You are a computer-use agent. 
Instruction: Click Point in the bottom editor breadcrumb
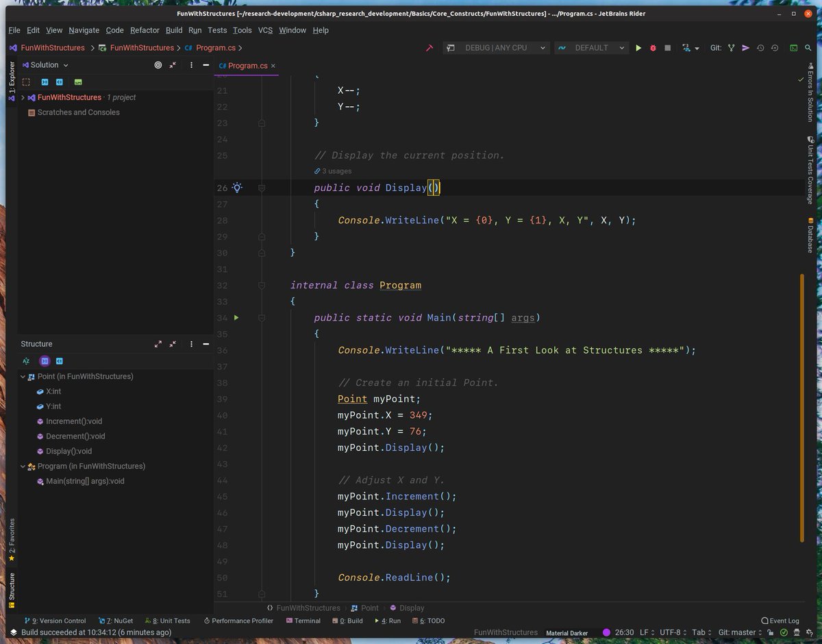point(364,608)
